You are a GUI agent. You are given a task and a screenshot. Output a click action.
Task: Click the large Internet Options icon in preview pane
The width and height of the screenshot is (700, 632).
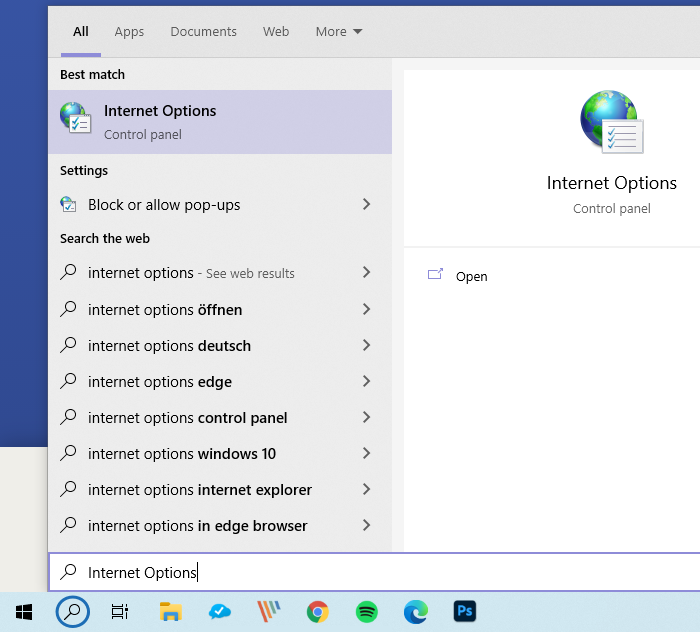(612, 122)
